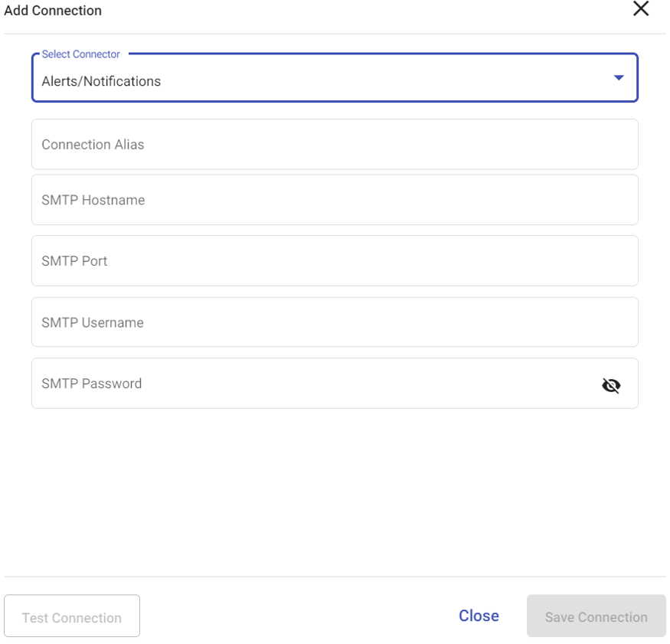Click the Select Connector floating label
This screenshot has height=644, width=670.
coord(80,54)
